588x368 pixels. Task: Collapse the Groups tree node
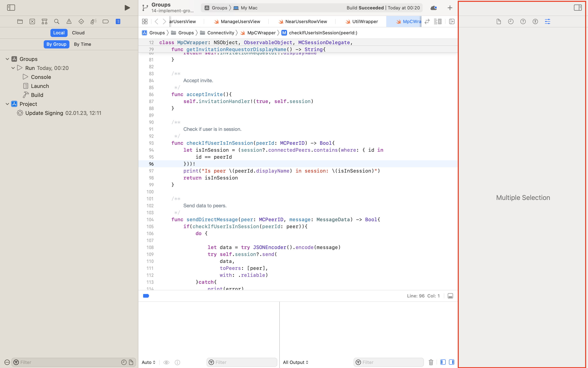pyautogui.click(x=7, y=59)
